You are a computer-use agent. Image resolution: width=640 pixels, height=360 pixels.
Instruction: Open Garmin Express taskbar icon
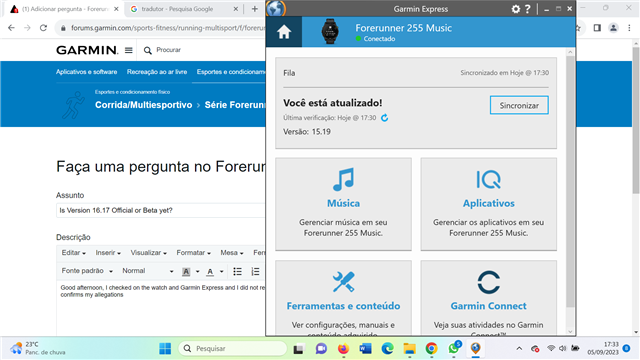coord(476,349)
